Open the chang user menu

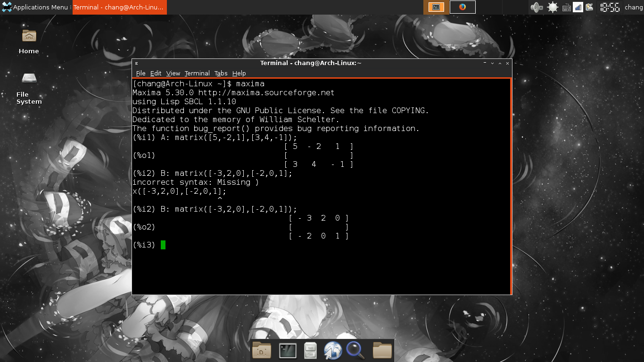coord(634,7)
